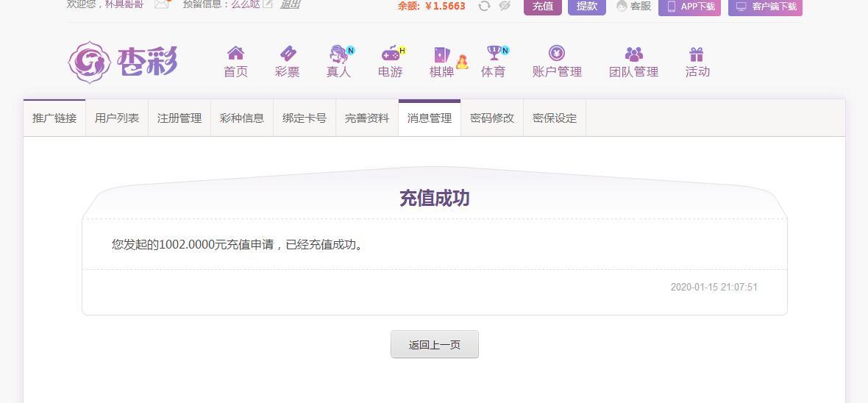
Task: Click the 预留信息 label text
Action: 202,4
